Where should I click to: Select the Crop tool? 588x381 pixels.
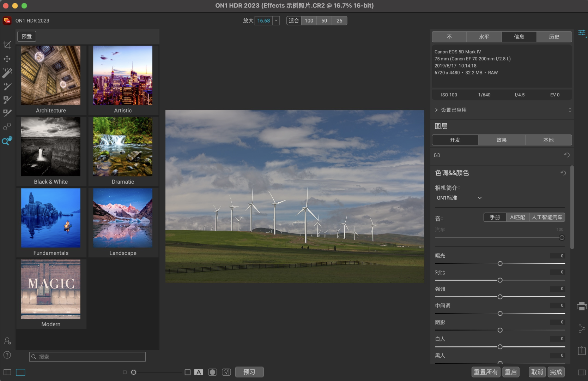coord(7,45)
